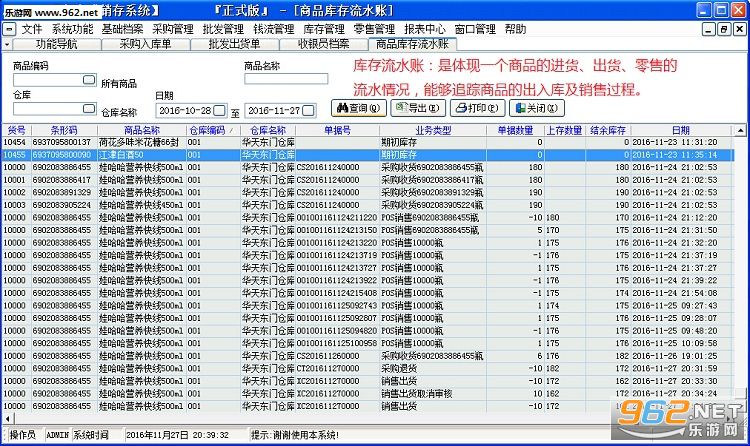750x446 pixels.
Task: Sort by 业务类型 column header
Action: (x=433, y=130)
